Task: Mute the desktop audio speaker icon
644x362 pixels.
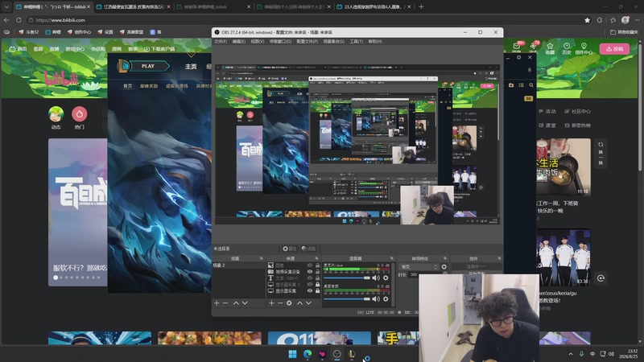Action: click(376, 298)
